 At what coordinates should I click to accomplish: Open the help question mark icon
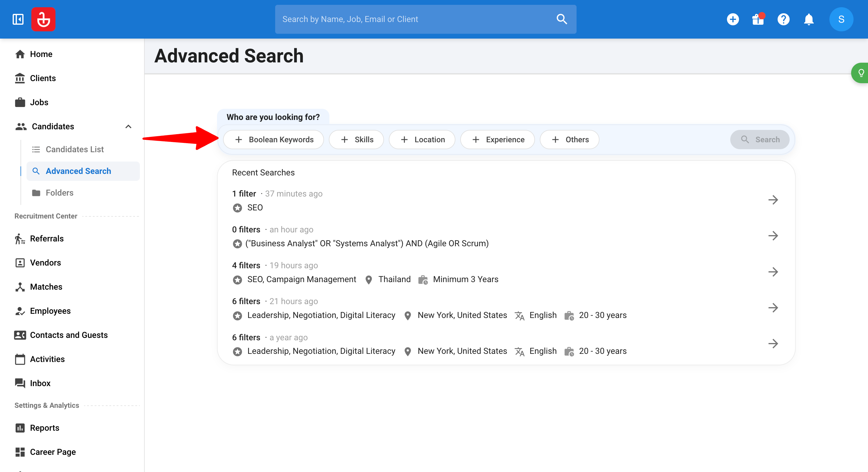pos(783,19)
